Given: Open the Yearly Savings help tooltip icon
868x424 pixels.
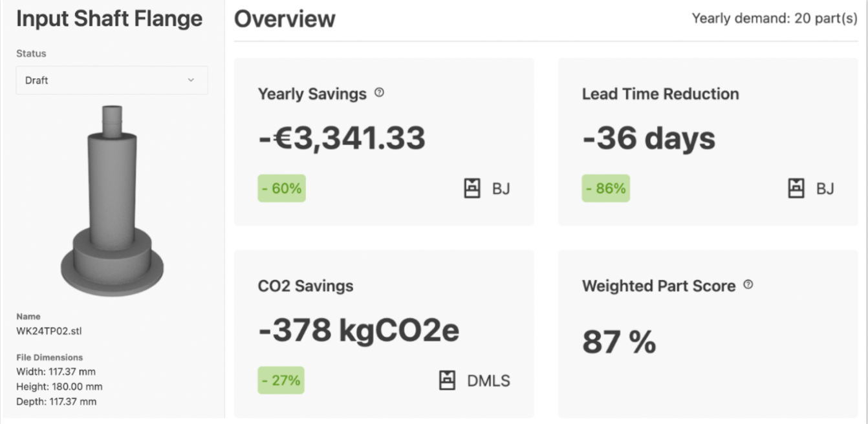Looking at the screenshot, I should coord(380,92).
